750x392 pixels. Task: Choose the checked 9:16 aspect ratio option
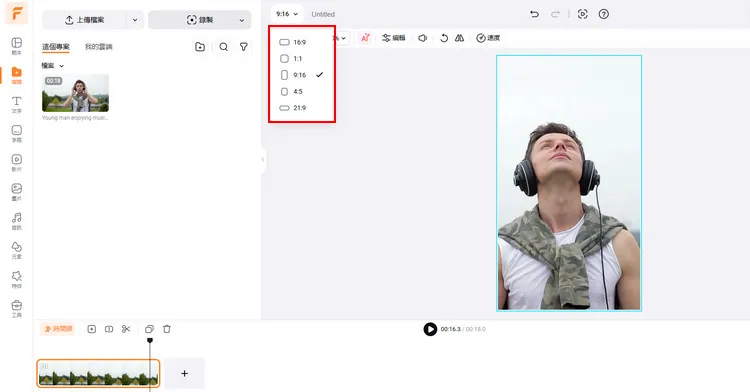301,75
